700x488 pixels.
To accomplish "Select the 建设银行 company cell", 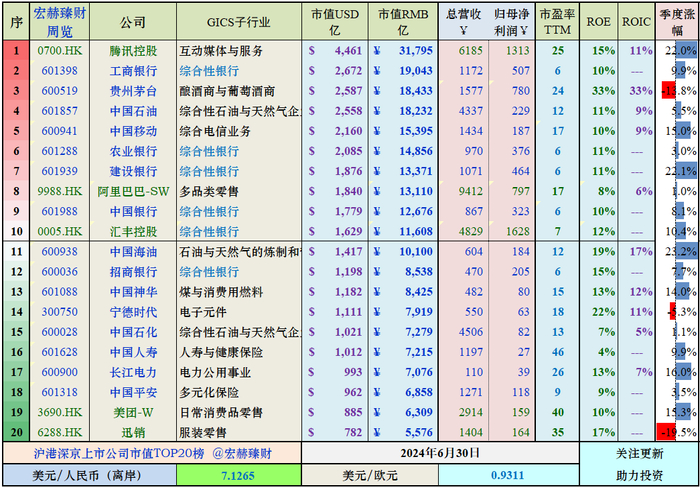I will (x=133, y=171).
